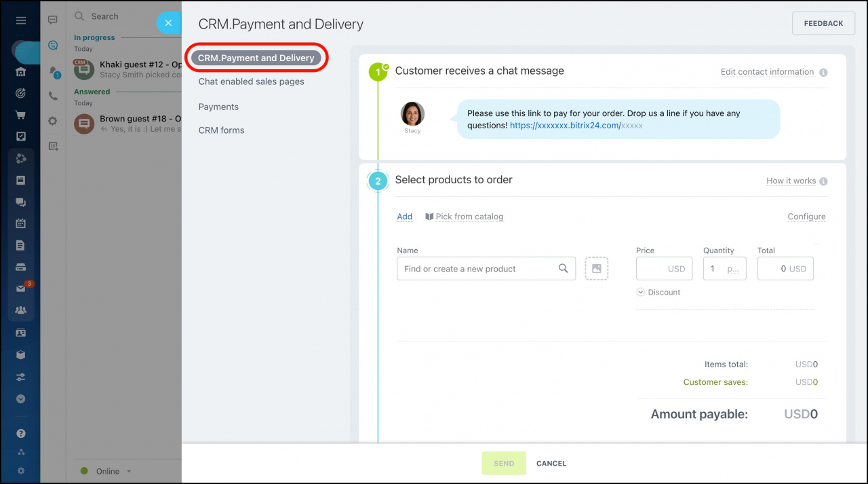This screenshot has height=484, width=868.
Task: Click the FEEDBACK button
Action: click(x=823, y=23)
